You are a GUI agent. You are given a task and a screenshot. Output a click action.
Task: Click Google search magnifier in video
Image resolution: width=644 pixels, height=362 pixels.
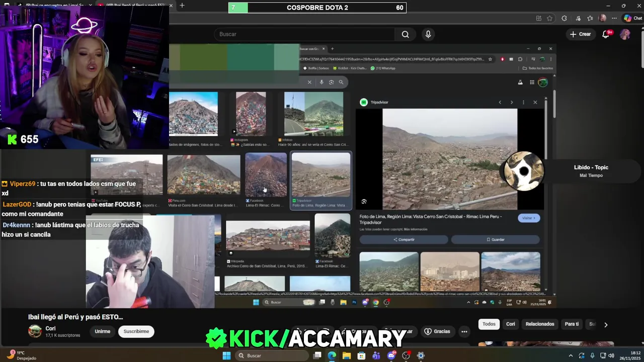point(341,82)
